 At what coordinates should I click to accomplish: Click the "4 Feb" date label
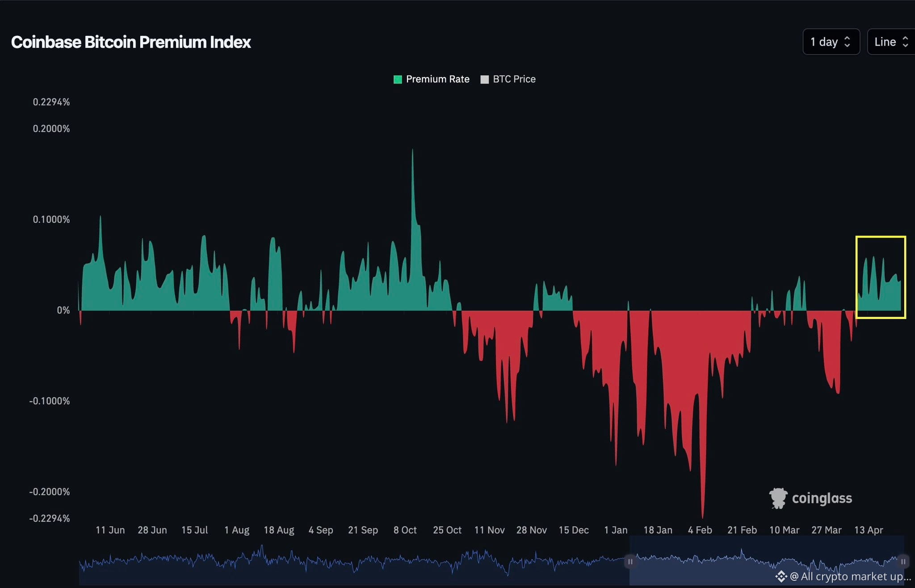click(x=700, y=530)
